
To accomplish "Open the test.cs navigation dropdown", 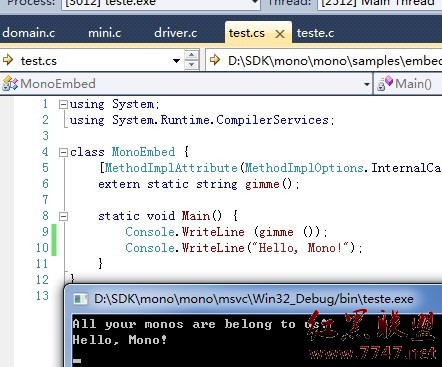I will [x=176, y=61].
